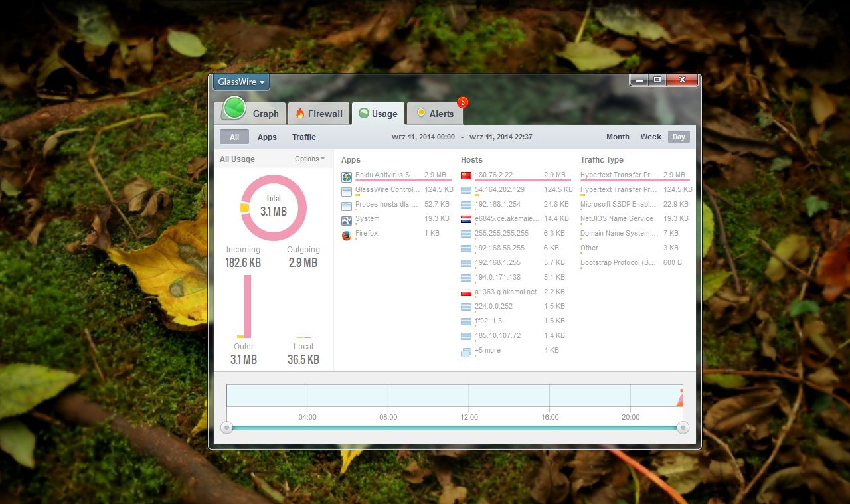This screenshot has width=850, height=504.
Task: Select the Usage tab
Action: click(x=378, y=114)
